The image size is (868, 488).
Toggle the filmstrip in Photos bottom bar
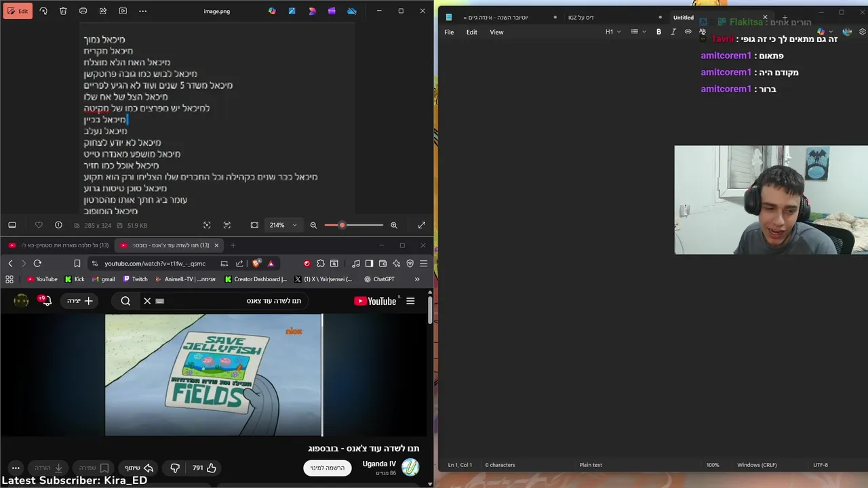point(12,225)
